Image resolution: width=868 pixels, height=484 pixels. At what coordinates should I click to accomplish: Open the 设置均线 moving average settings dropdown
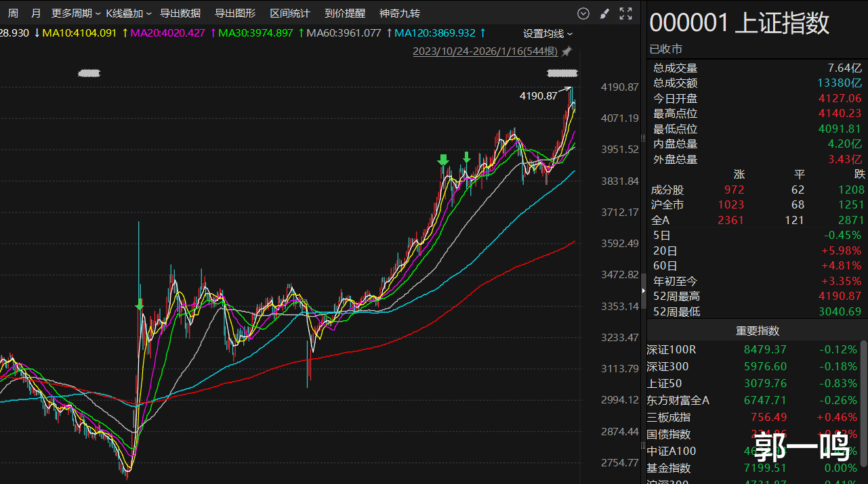[547, 34]
